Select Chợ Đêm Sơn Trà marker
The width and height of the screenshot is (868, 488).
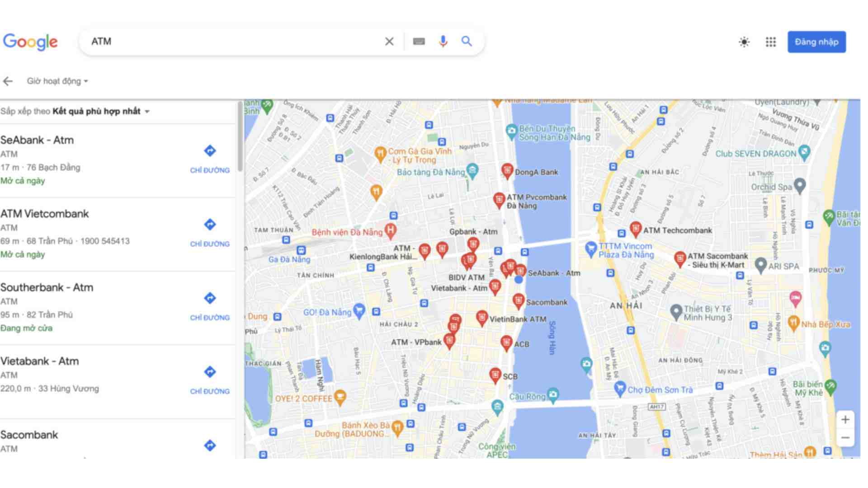click(619, 388)
